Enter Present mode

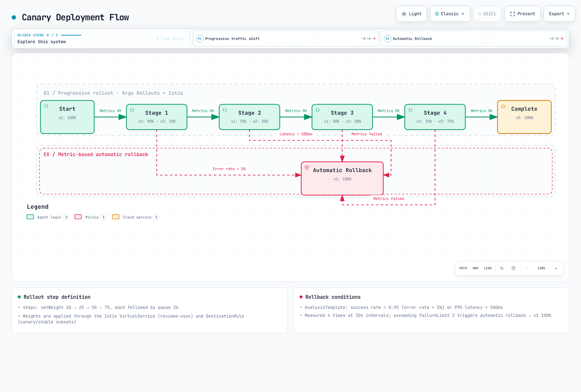[523, 14]
